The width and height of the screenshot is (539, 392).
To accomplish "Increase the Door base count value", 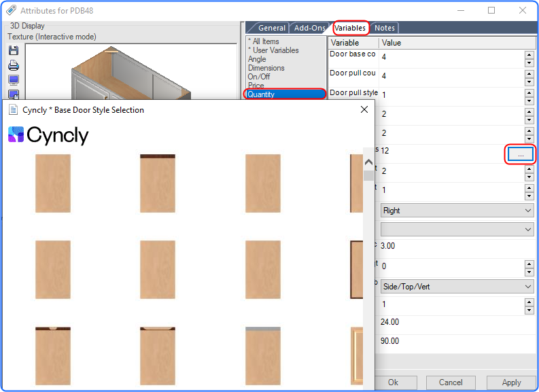I will click(529, 54).
